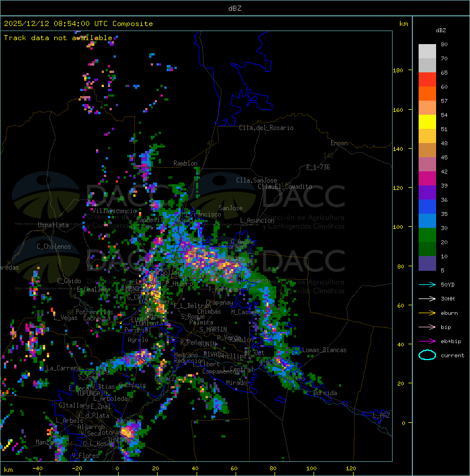Click the '-40' tick on the bottom km axis
The width and height of the screenshot is (470, 476).
[37, 469]
